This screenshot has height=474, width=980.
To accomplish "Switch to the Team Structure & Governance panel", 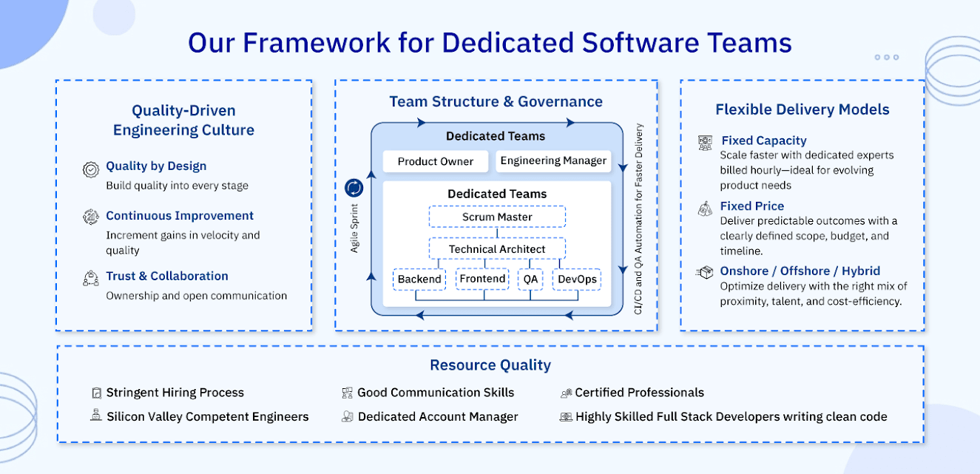I will [x=496, y=101].
